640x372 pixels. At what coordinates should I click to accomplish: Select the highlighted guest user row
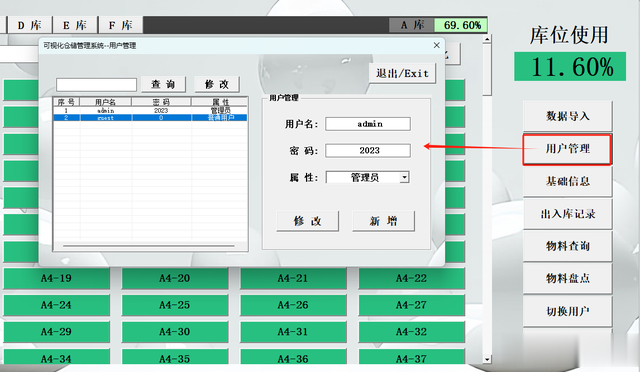(150, 118)
